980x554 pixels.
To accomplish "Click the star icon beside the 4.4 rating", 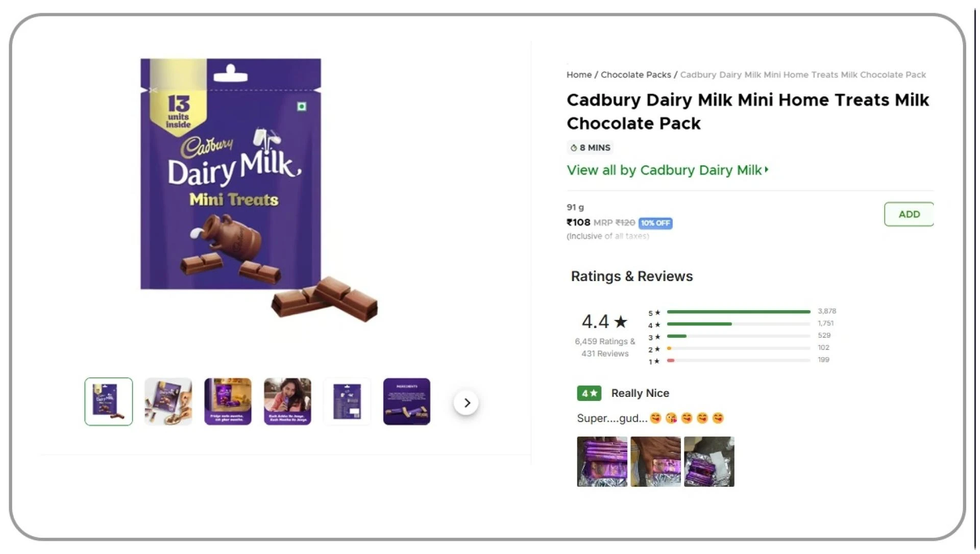I will (621, 321).
